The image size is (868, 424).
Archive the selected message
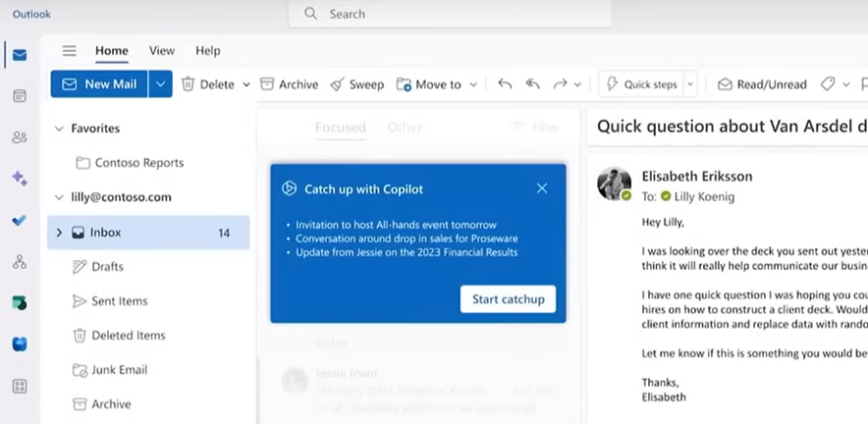point(289,84)
